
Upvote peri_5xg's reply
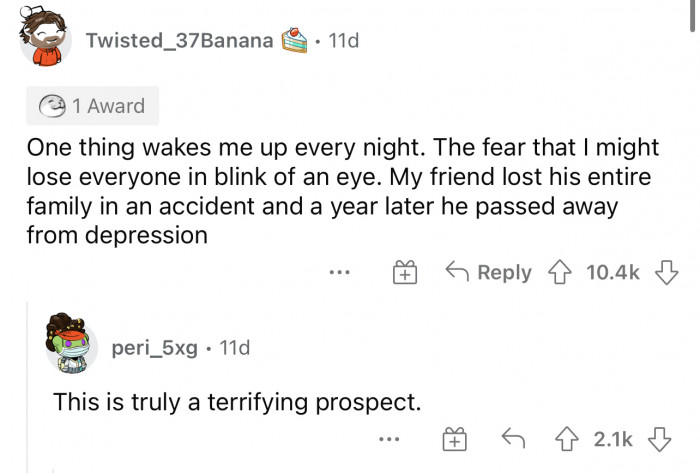pyautogui.click(x=567, y=439)
